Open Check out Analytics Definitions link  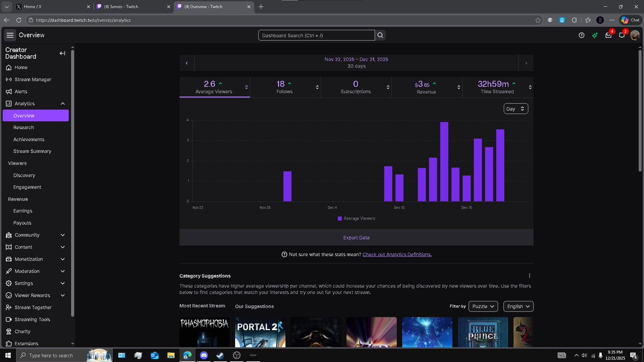397,254
